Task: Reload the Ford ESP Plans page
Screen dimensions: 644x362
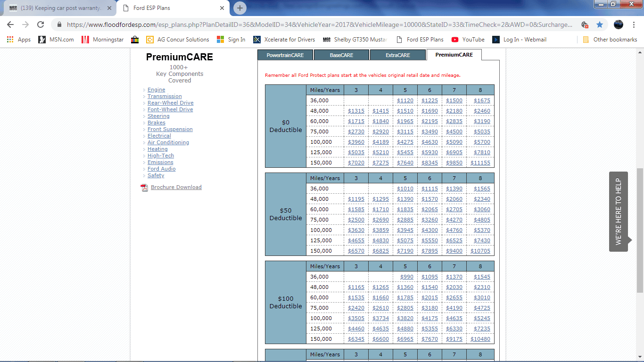Action: 41,25
